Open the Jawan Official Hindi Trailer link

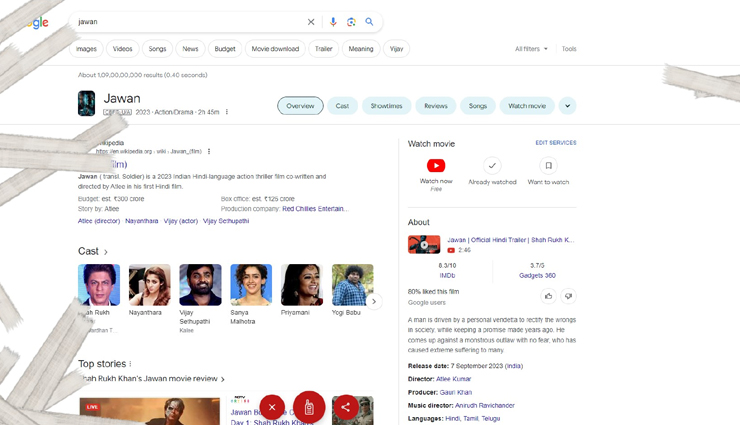pos(511,240)
